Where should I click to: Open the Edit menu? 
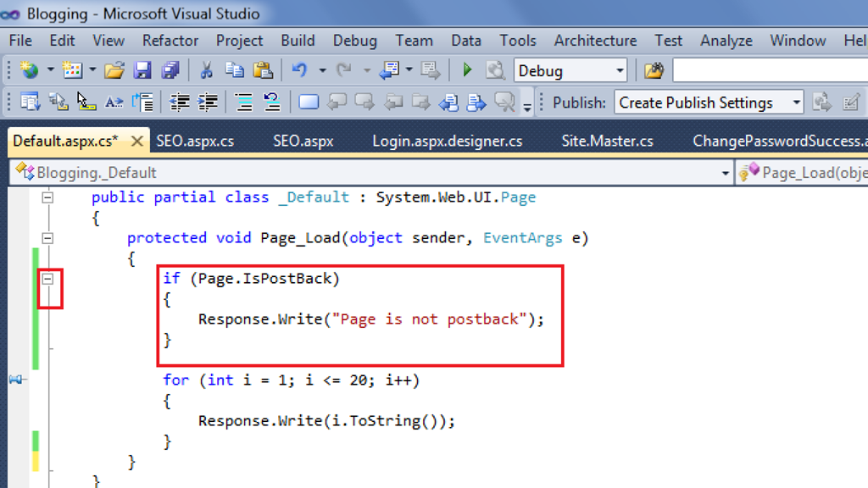(62, 41)
